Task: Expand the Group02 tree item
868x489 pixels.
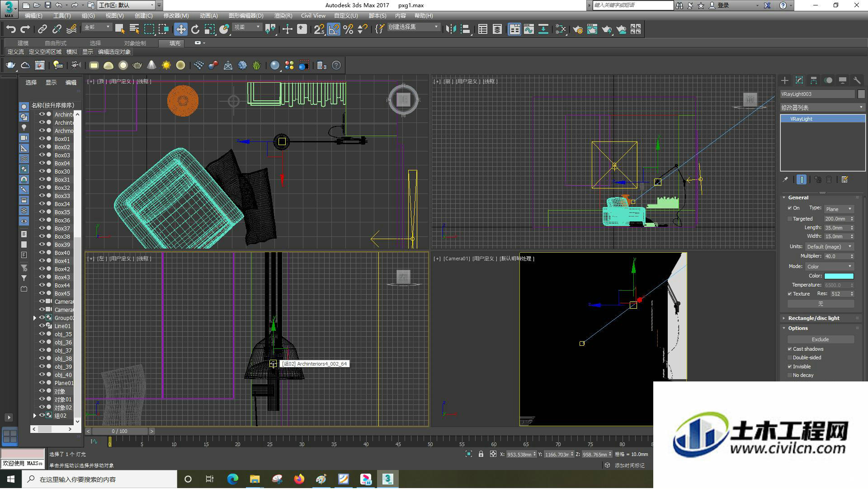Action: coord(35,318)
